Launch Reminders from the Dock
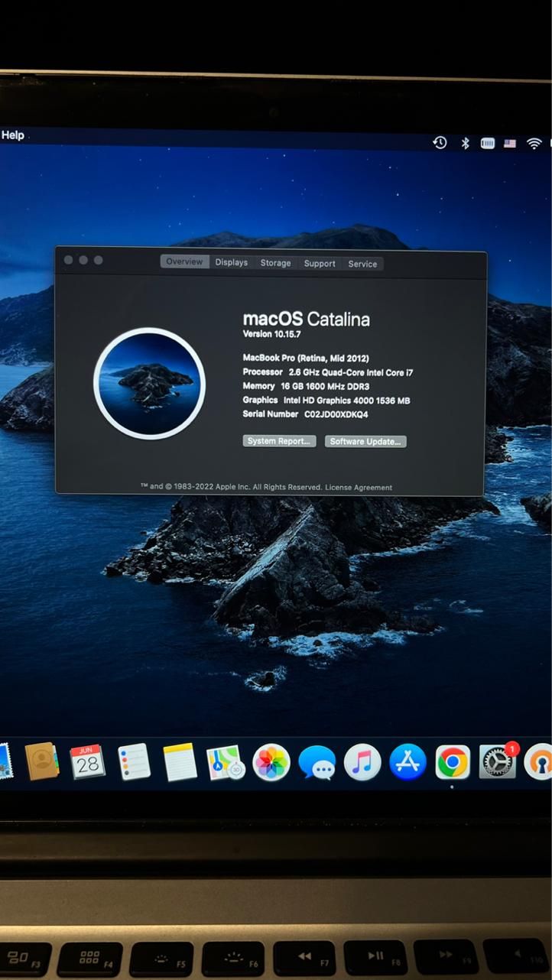Image resolution: width=552 pixels, height=980 pixels. click(134, 762)
